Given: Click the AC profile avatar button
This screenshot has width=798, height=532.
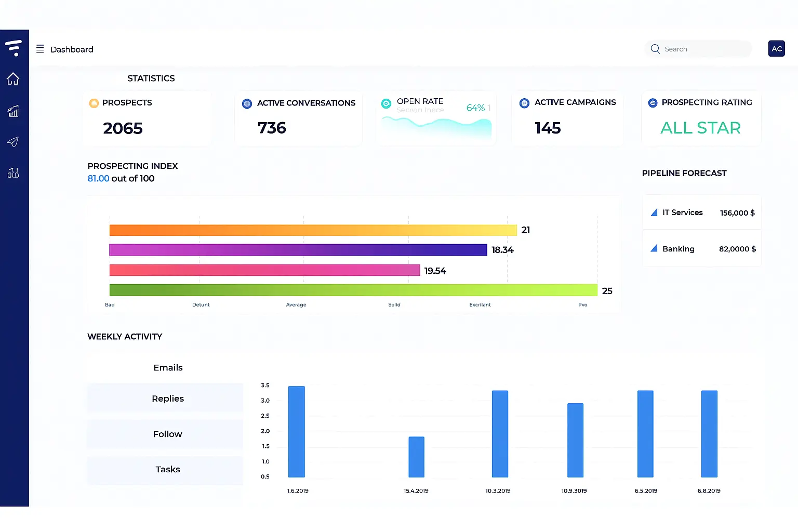Looking at the screenshot, I should 776,48.
